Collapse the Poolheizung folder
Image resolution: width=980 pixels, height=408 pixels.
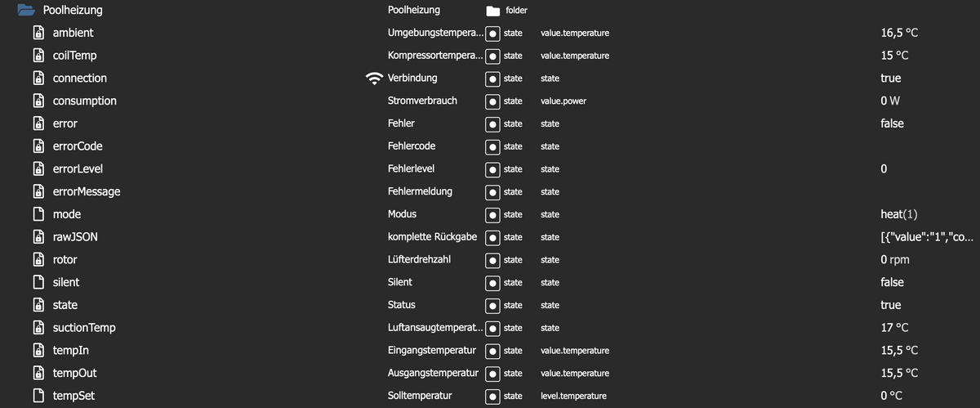[25, 11]
